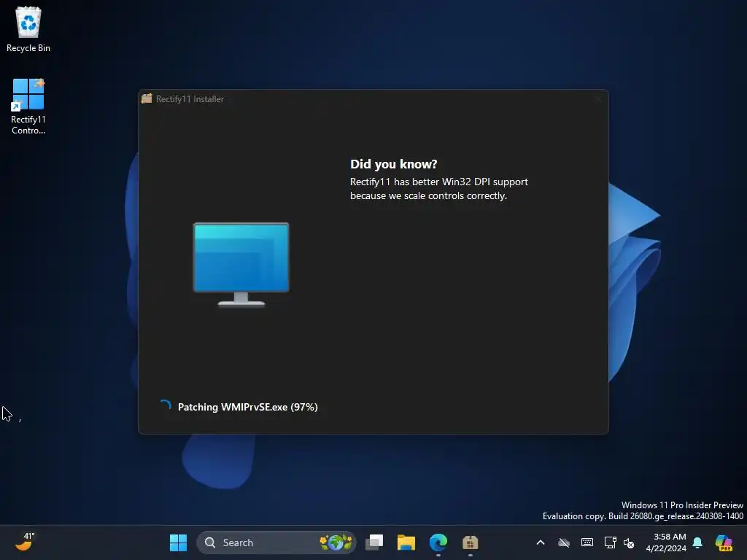Click the blue monitor illustration in the installer
747x560 pixels.
[x=241, y=264]
